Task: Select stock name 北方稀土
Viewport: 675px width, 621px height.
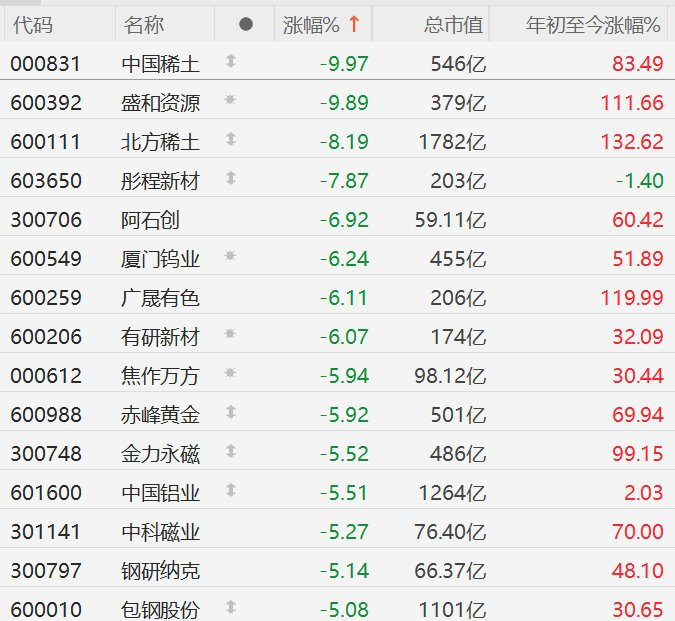Action: click(161, 142)
